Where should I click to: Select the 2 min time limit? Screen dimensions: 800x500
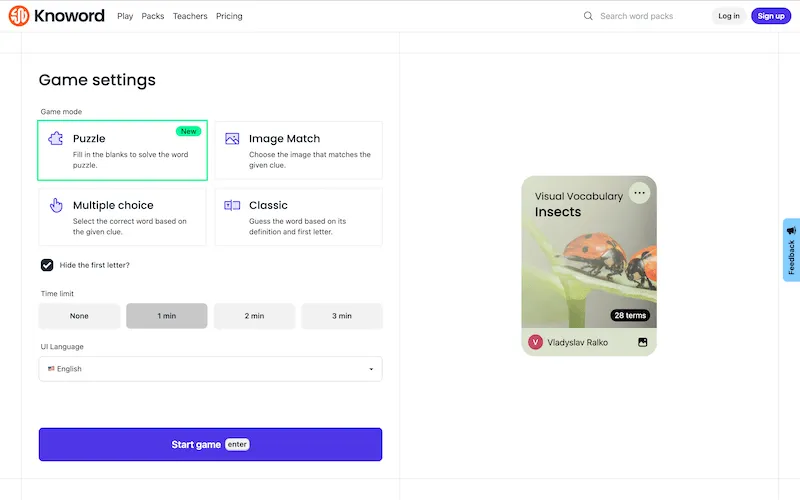[254, 316]
